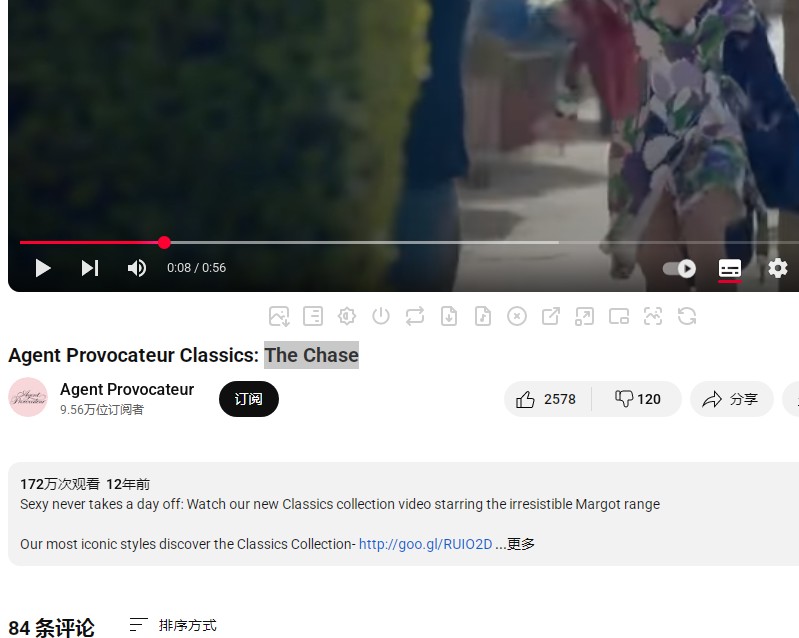Mute the video volume
Viewport: 799px width, 638px height.
point(137,268)
